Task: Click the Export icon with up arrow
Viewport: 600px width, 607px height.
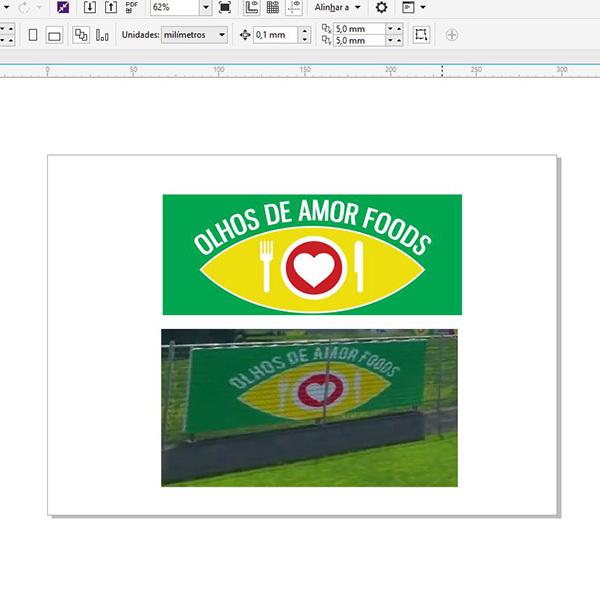Action: [111, 7]
